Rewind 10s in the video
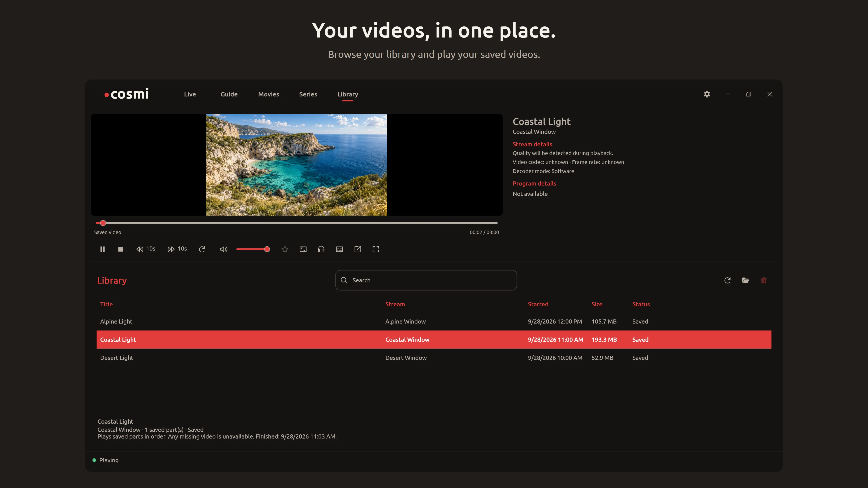 (x=146, y=249)
